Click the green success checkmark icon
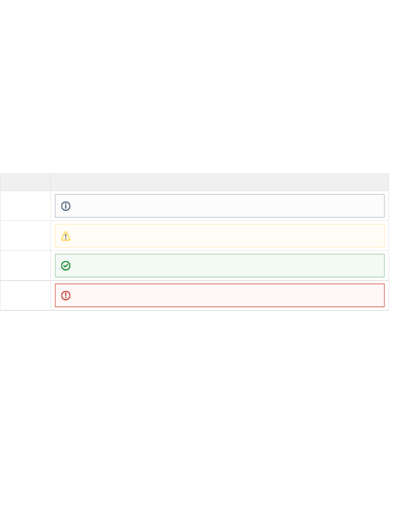394x532 pixels. click(x=66, y=266)
